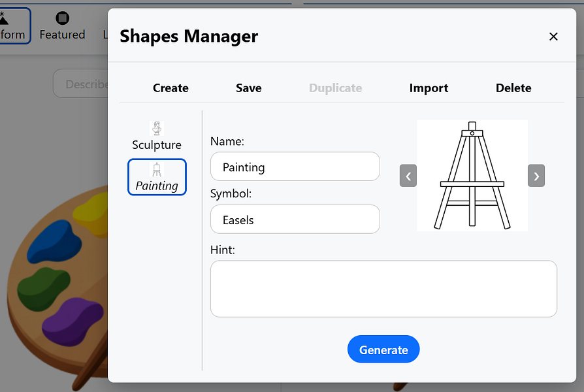Open the Featured toolbar item

tap(62, 26)
